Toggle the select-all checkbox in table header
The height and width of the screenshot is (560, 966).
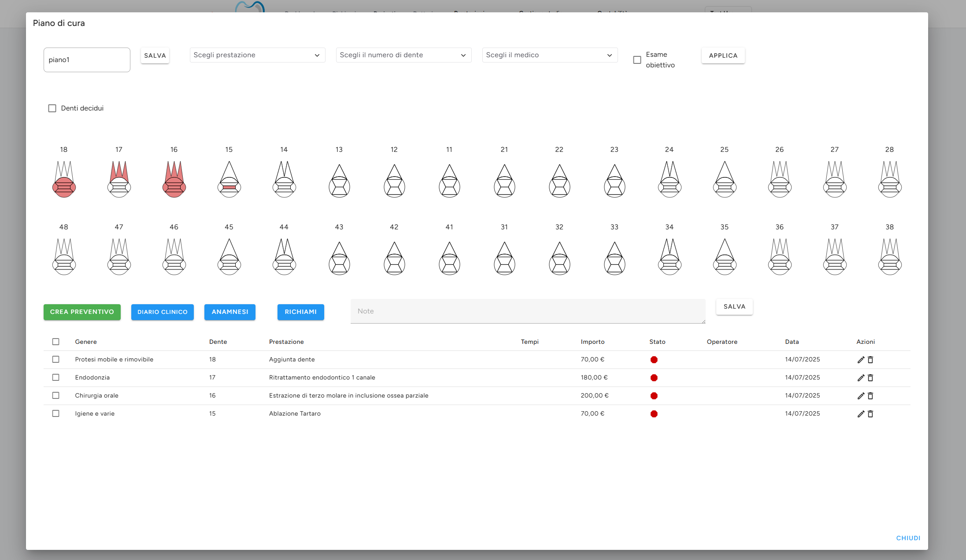click(56, 342)
